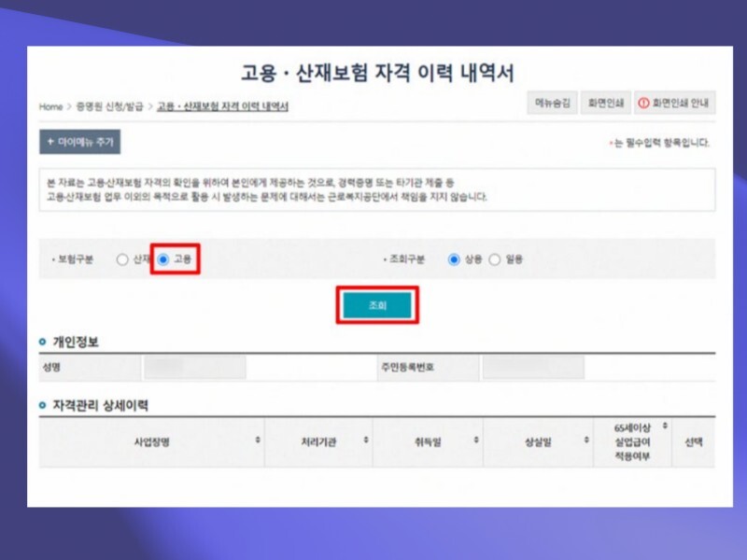Click the 조회 search button
747x560 pixels.
[377, 305]
